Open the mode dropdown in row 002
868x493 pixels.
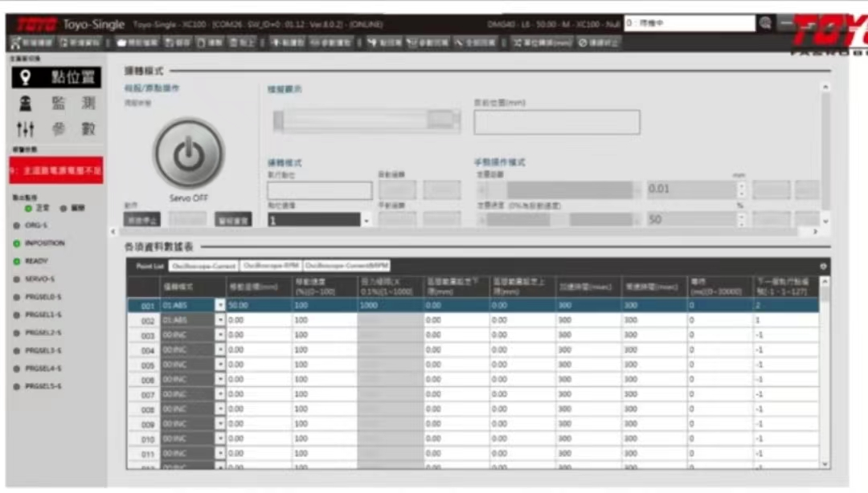coord(219,320)
